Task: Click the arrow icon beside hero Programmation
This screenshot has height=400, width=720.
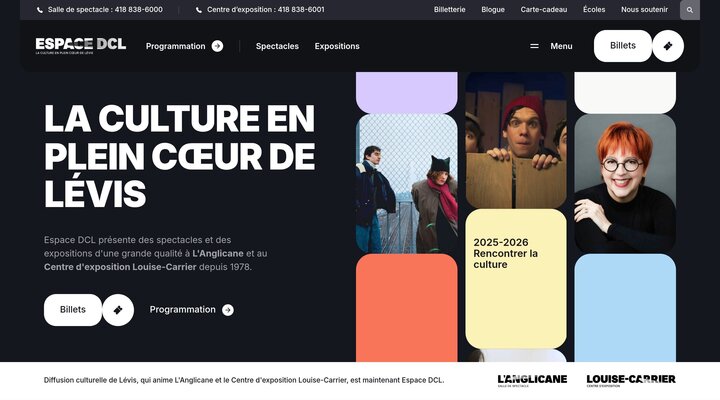Action: coord(228,310)
